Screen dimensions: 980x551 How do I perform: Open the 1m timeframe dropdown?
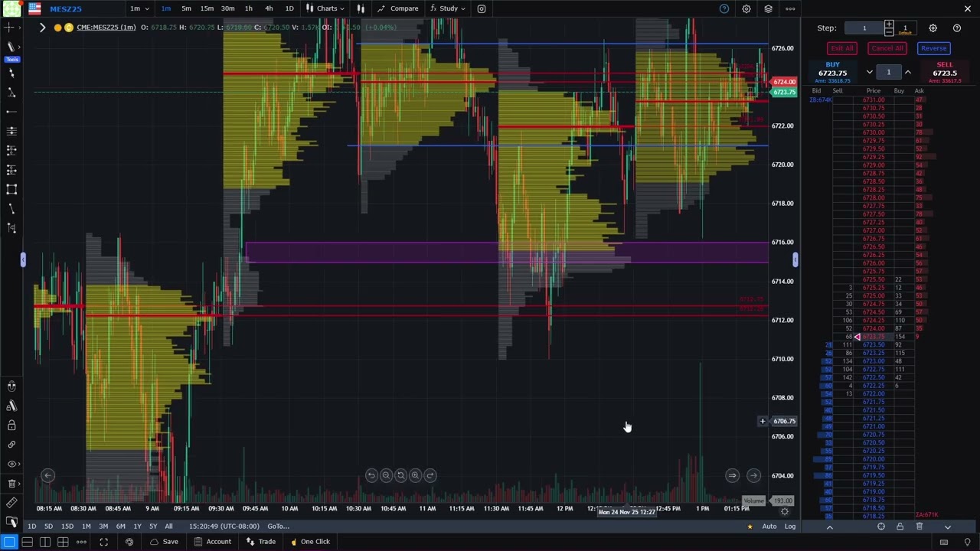pos(139,8)
